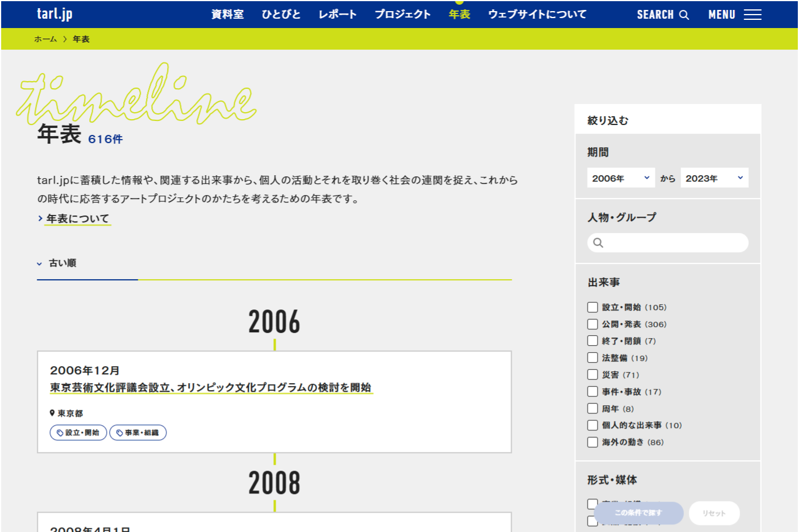Viewport: 799px width, 532px height.
Task: Click the search magnifier icon in header
Action: [684, 15]
